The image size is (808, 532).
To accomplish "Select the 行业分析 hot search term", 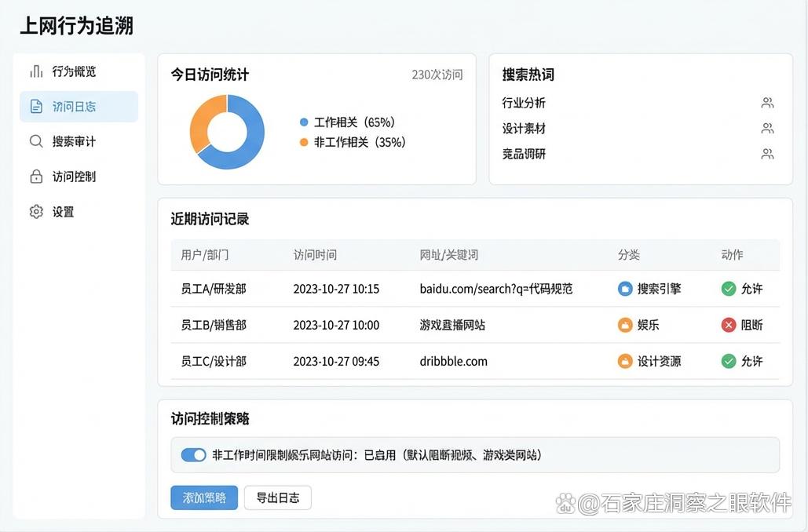I will (x=524, y=103).
